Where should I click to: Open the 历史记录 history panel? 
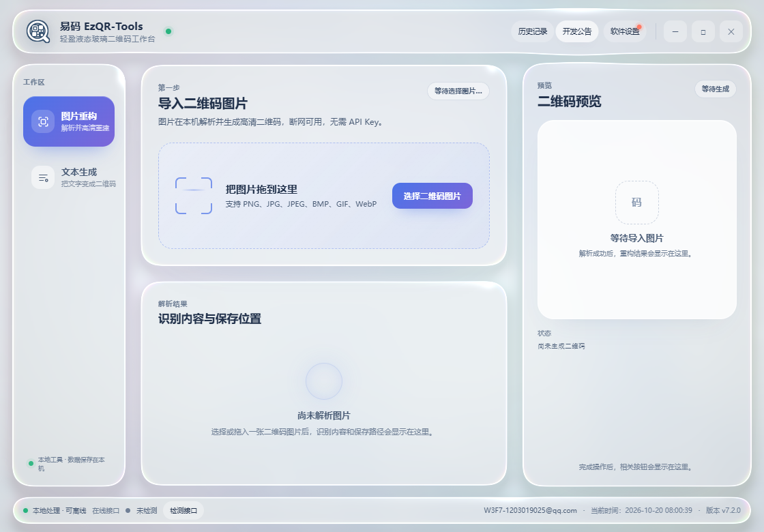[x=533, y=31]
